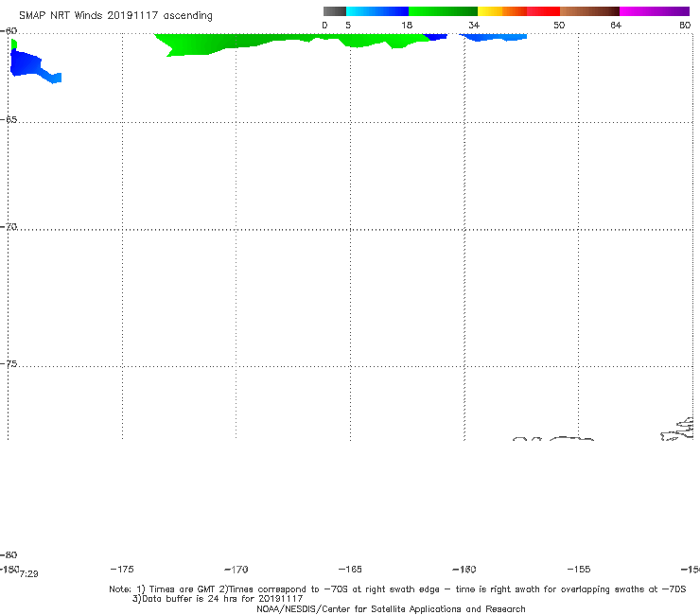Click the "SMAP NRT Winds 20191117 ascending" title
Image resolution: width=700 pixels, height=615 pixels.
point(115,15)
